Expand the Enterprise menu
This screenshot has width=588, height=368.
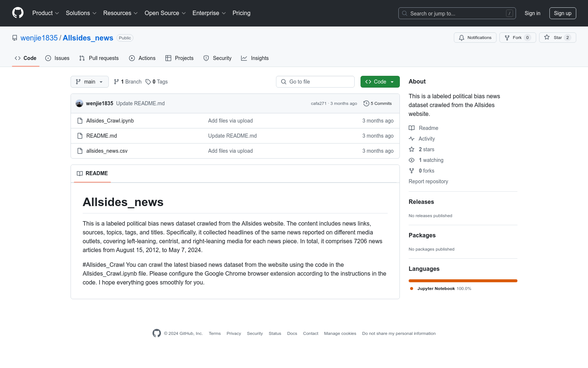point(209,13)
